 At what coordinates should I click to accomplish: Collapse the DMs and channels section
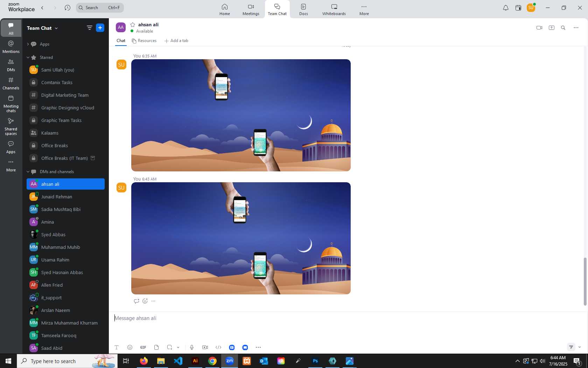point(28,172)
